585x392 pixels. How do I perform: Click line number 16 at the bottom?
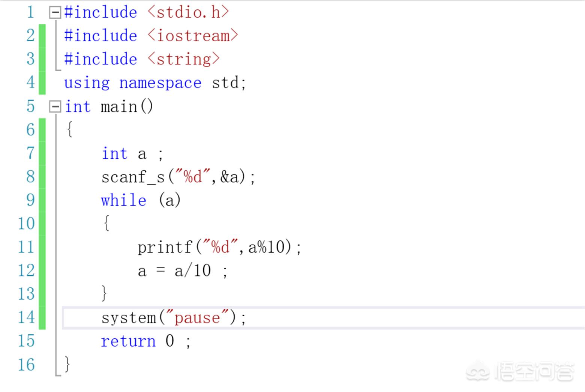pos(25,364)
